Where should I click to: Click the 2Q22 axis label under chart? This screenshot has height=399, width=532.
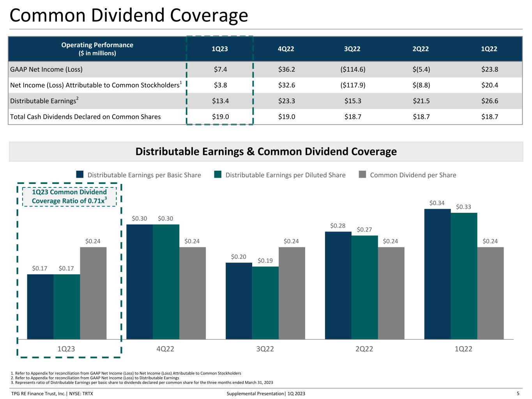click(364, 349)
